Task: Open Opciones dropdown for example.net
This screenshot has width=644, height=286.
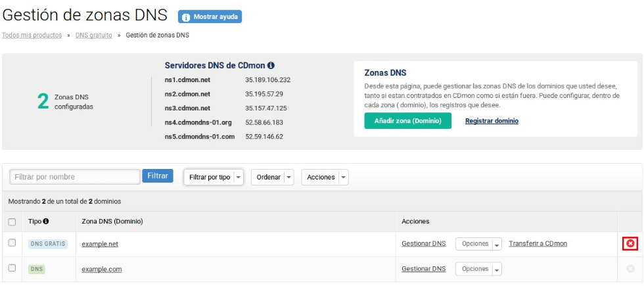Action: tap(478, 244)
